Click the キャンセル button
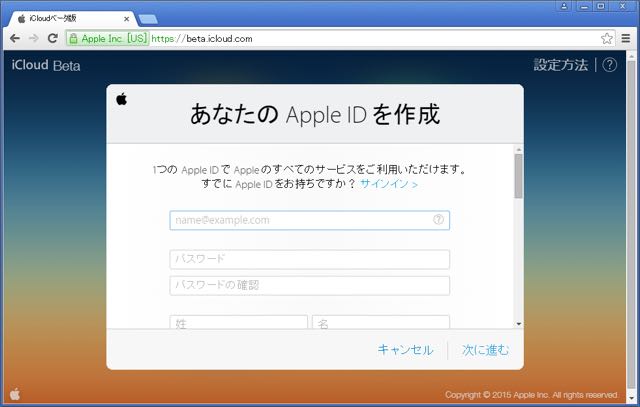The width and height of the screenshot is (640, 407). coord(405,349)
